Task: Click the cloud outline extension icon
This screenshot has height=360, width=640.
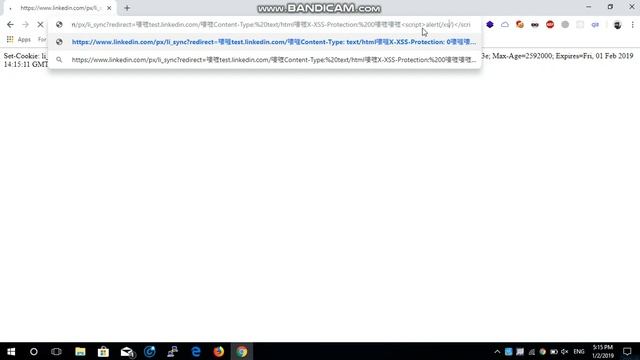Action: coord(505,24)
